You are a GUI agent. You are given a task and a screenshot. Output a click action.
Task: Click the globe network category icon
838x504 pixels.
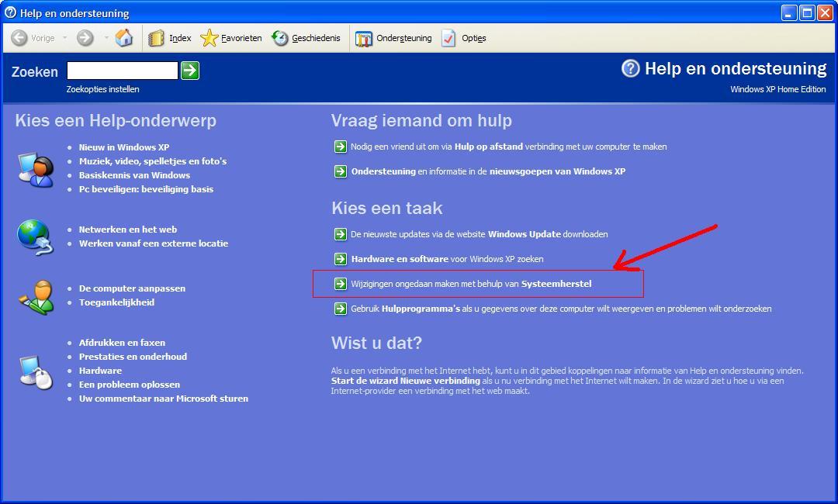point(35,237)
